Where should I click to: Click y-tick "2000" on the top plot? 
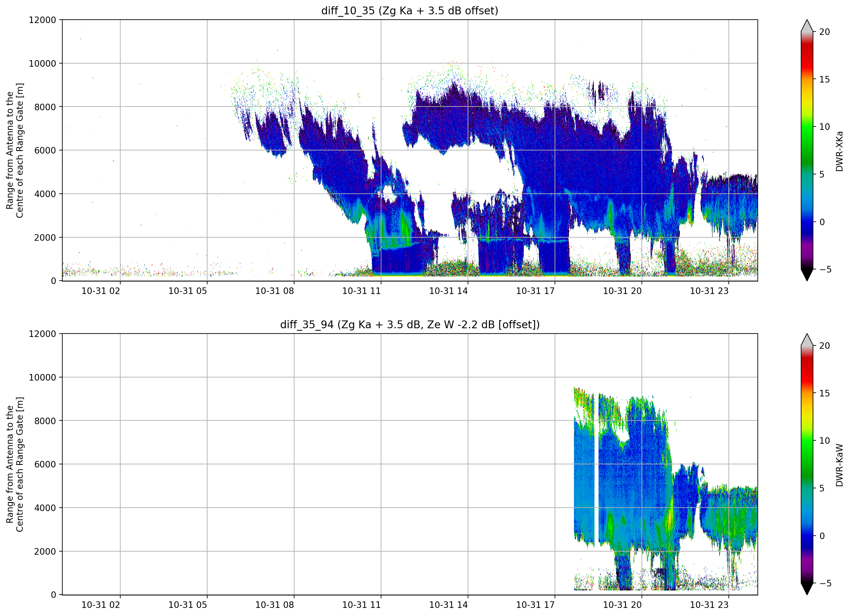[45, 238]
